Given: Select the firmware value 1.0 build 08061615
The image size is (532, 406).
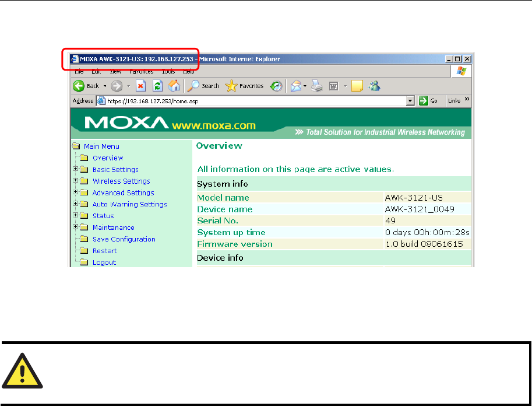Looking at the screenshot, I should pos(424,244).
